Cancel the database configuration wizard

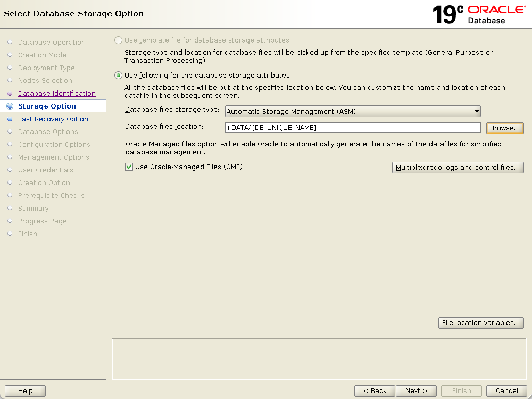click(506, 391)
